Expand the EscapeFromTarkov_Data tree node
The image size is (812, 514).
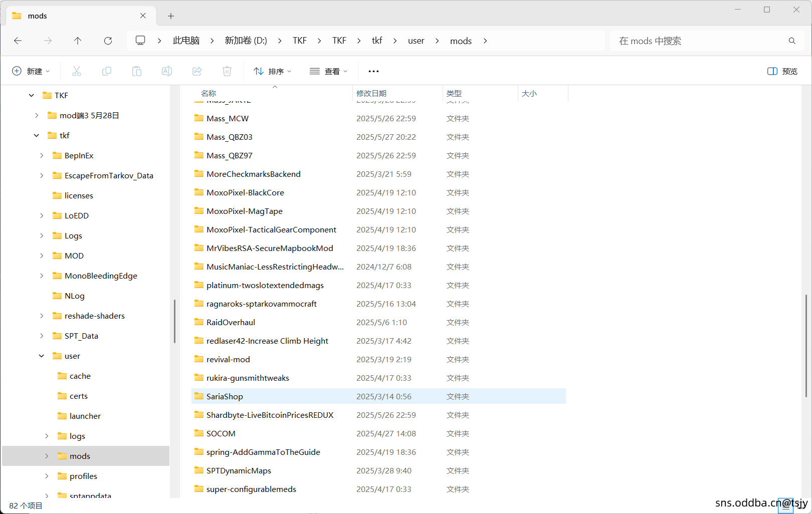click(x=42, y=175)
